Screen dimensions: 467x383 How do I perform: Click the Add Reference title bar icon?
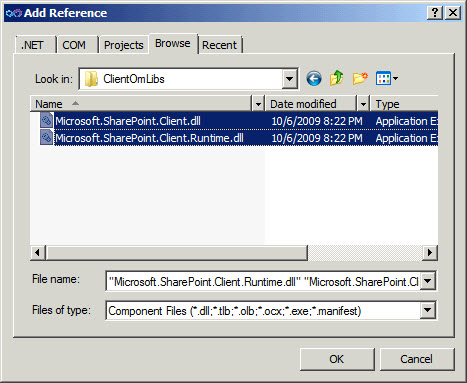(x=14, y=13)
